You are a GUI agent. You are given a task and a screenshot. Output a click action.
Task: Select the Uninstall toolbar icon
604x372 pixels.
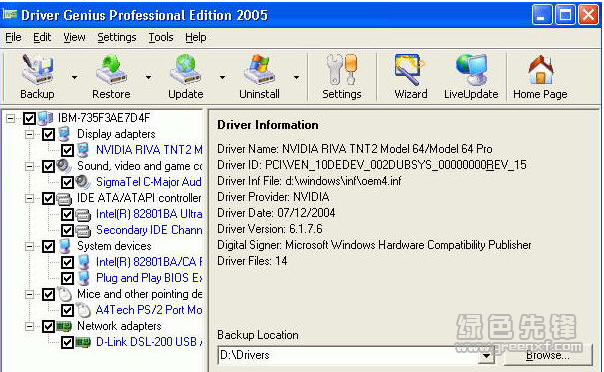coord(259,77)
